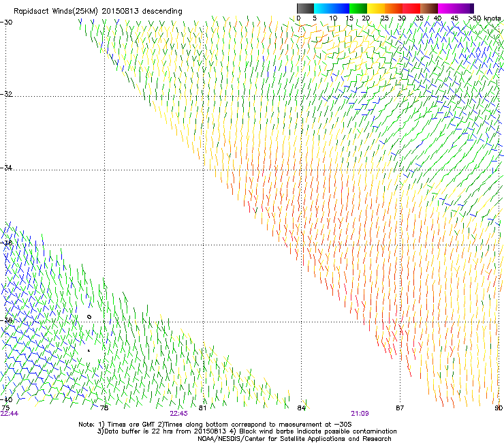Click the small black '0' marker near -38 latitude
504x443 pixels.
point(89,317)
